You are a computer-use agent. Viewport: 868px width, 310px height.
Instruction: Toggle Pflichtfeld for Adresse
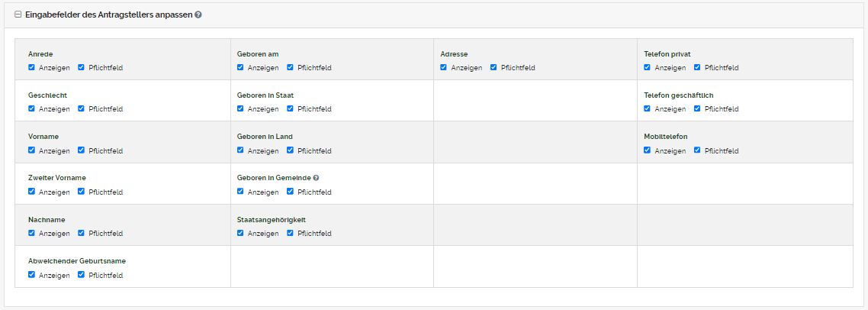point(493,67)
